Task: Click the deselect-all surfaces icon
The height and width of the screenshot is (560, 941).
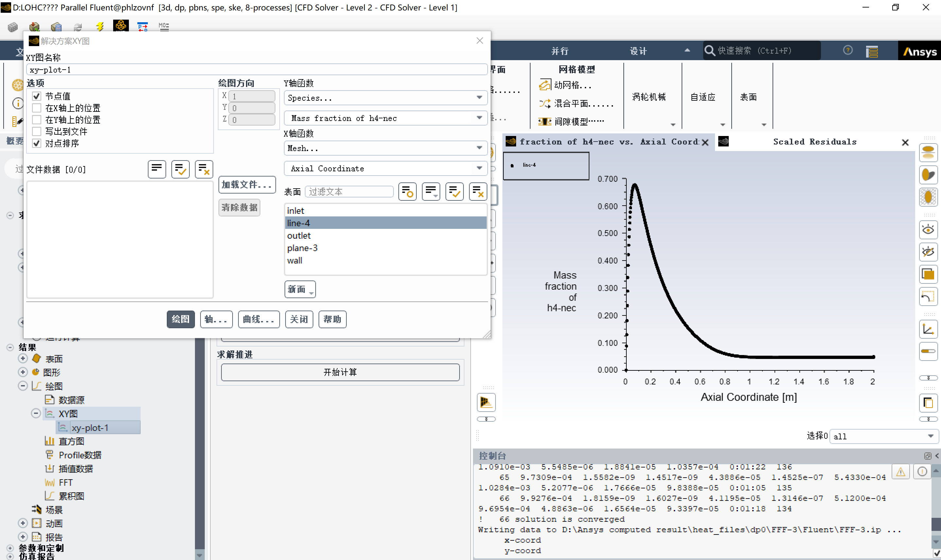Action: coord(478,192)
